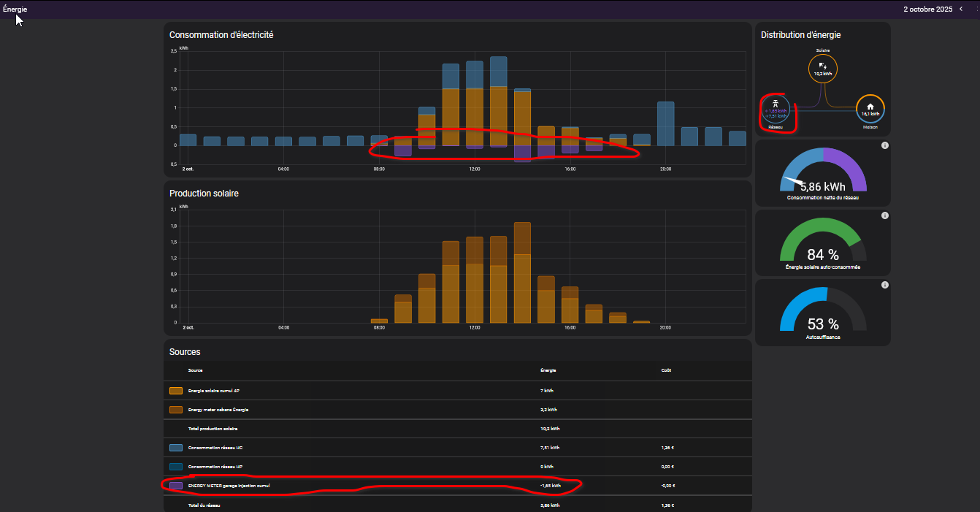The width and height of the screenshot is (980, 512).
Task: Open ENERGY METER garage injection cumul entry
Action: click(x=233, y=485)
